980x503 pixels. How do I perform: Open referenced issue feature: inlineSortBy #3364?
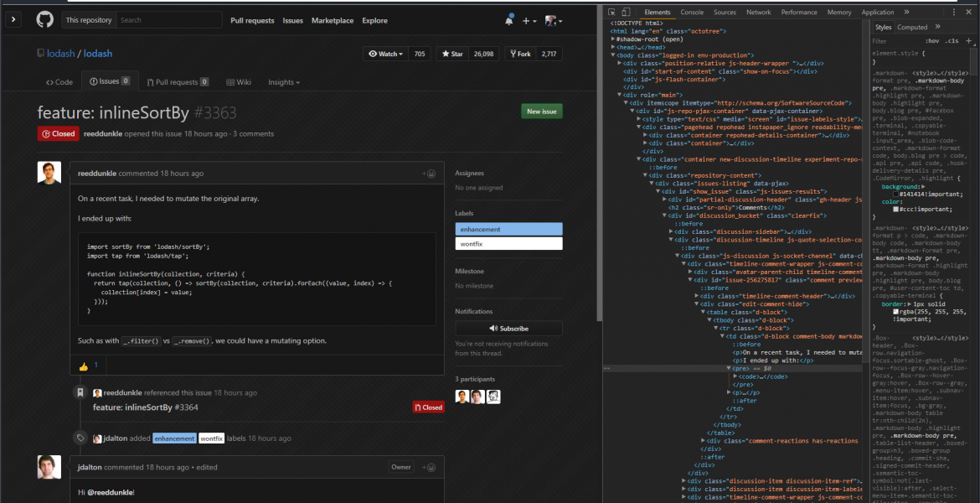(x=146, y=407)
